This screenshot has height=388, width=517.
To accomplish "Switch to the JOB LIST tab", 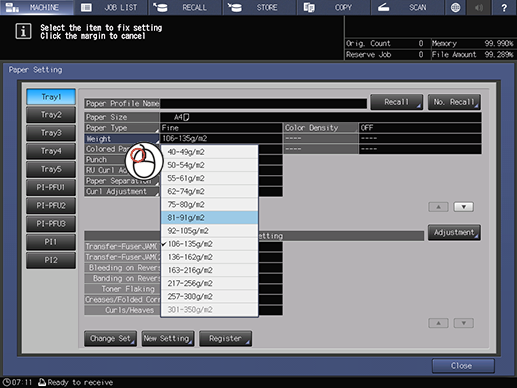I will [x=111, y=7].
